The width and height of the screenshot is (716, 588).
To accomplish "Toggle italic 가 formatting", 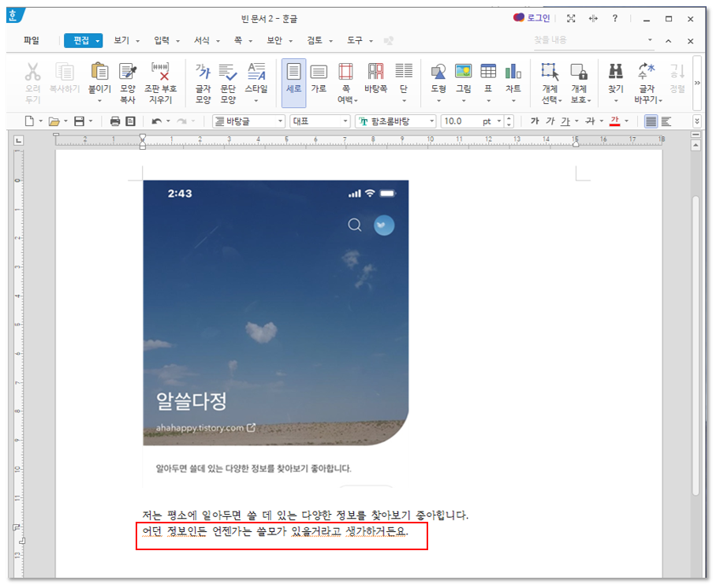I will (x=550, y=121).
